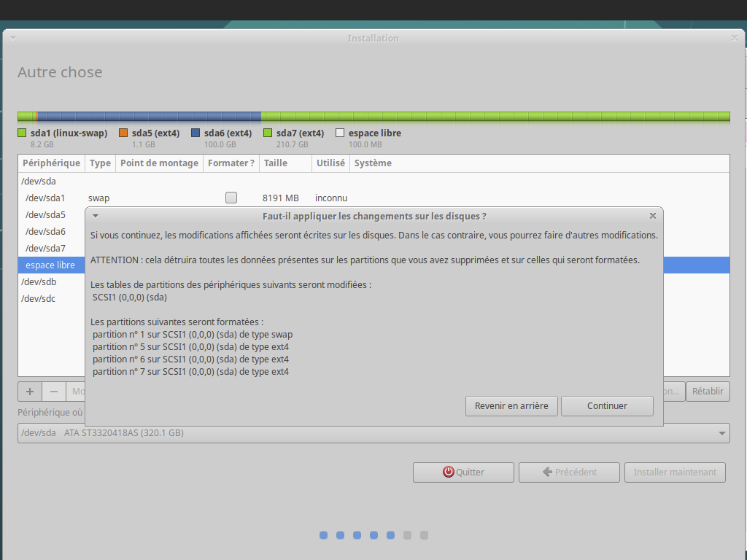The height and width of the screenshot is (560, 747).
Task: Close the confirmation dialog with X
Action: [653, 216]
